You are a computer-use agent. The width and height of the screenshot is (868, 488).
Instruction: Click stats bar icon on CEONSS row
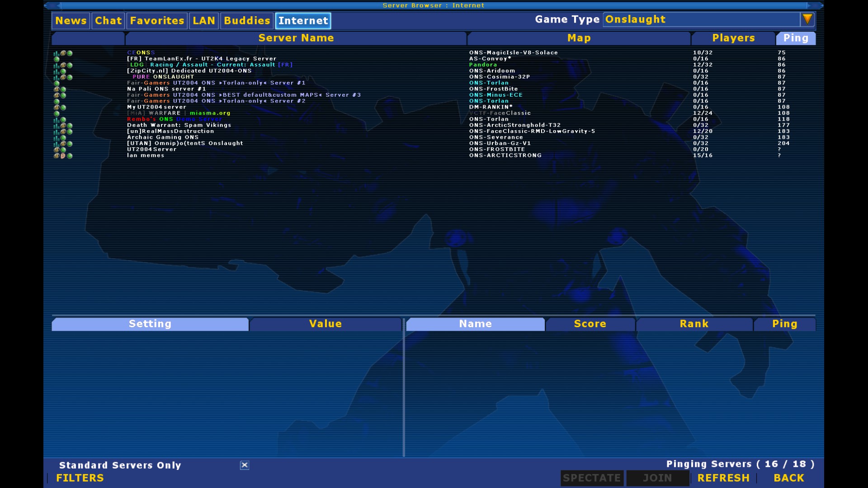click(x=56, y=53)
